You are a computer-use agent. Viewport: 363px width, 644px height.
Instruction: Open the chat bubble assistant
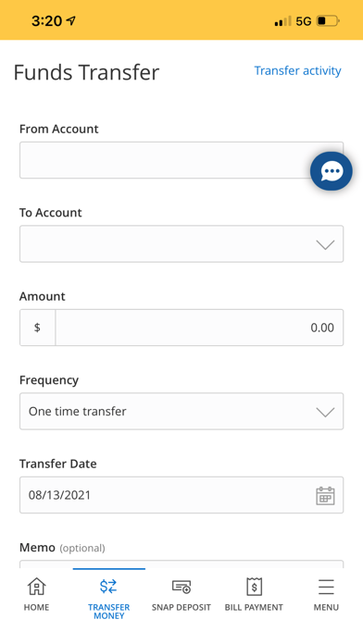tap(331, 171)
